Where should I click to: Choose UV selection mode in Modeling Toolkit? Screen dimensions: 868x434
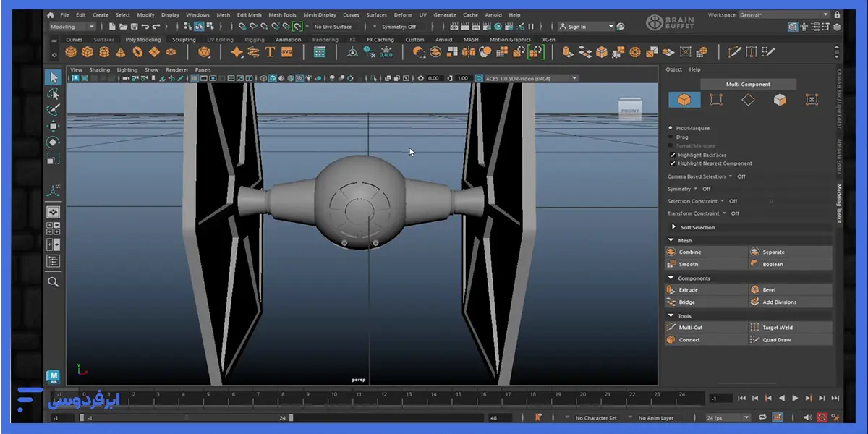812,100
